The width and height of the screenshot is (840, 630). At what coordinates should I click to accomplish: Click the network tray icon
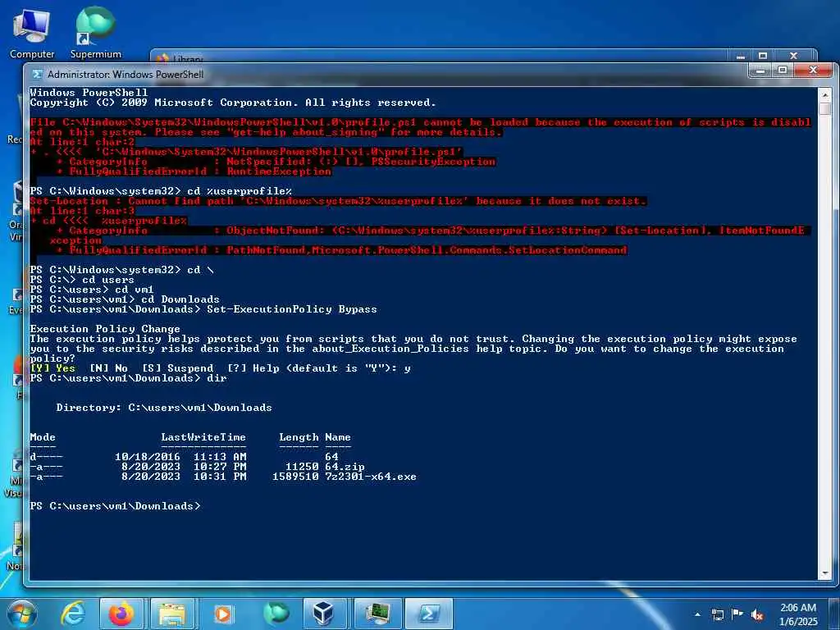[x=717, y=614]
